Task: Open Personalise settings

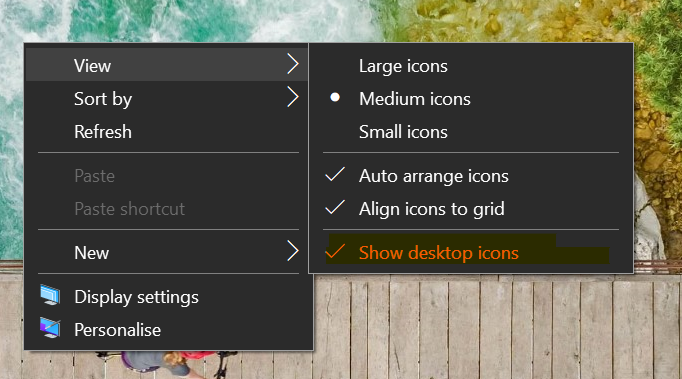Action: (x=167, y=330)
